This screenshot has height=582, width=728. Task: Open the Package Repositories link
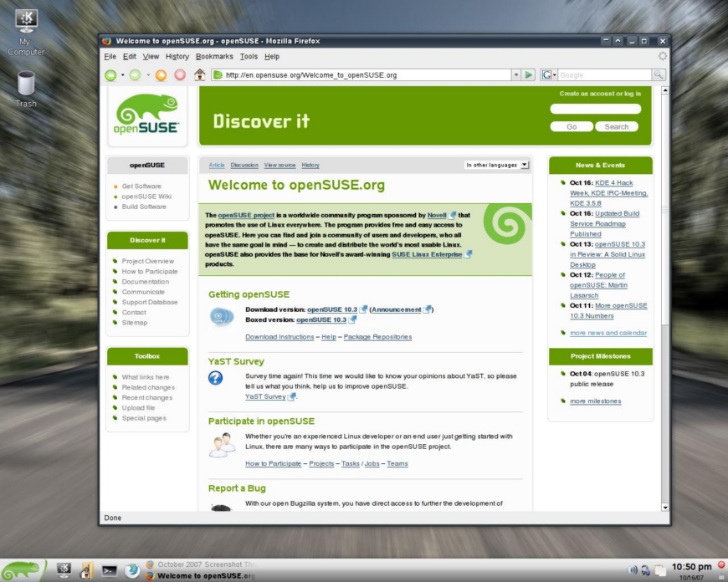[x=377, y=337]
